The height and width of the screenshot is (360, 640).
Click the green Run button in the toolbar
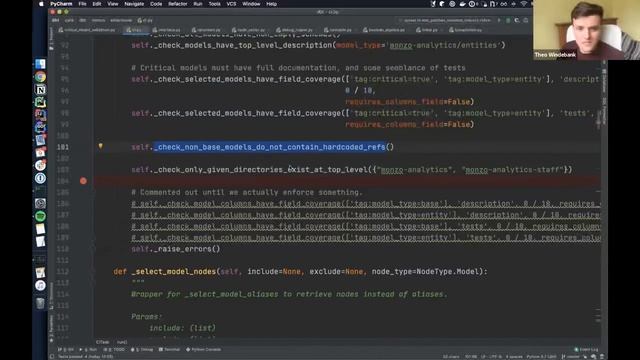pyautogui.click(x=499, y=20)
